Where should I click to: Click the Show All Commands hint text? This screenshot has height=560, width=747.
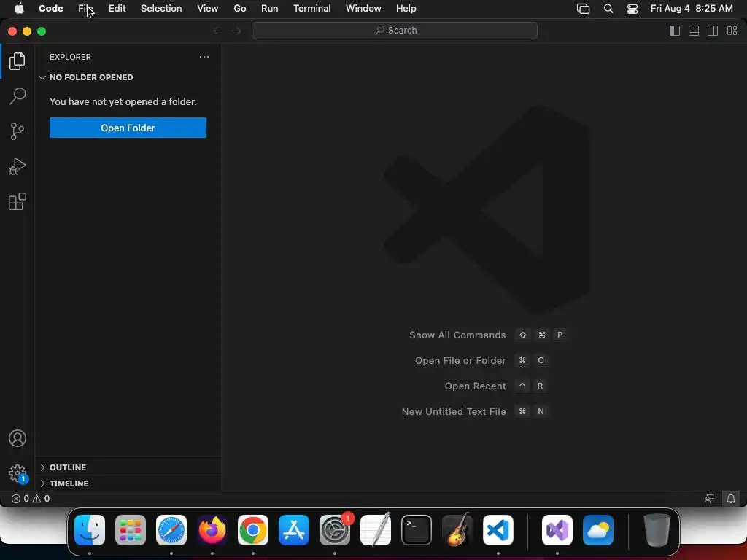[x=457, y=335]
